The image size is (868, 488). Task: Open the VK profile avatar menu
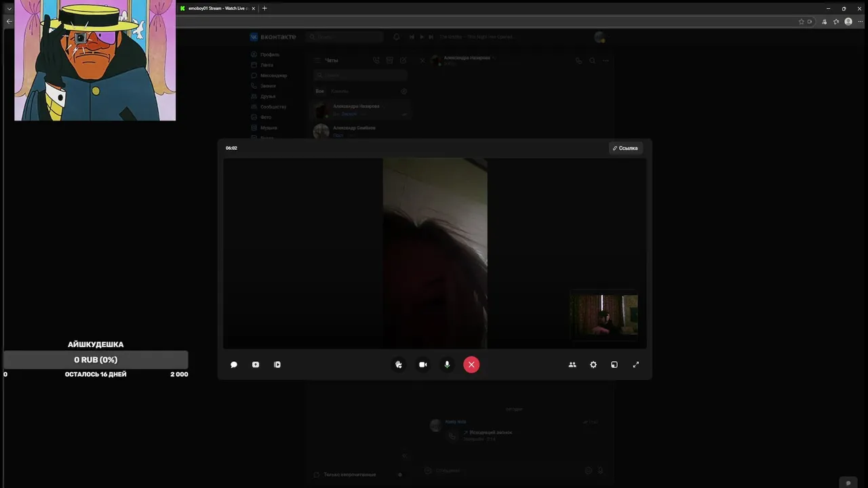tap(599, 37)
